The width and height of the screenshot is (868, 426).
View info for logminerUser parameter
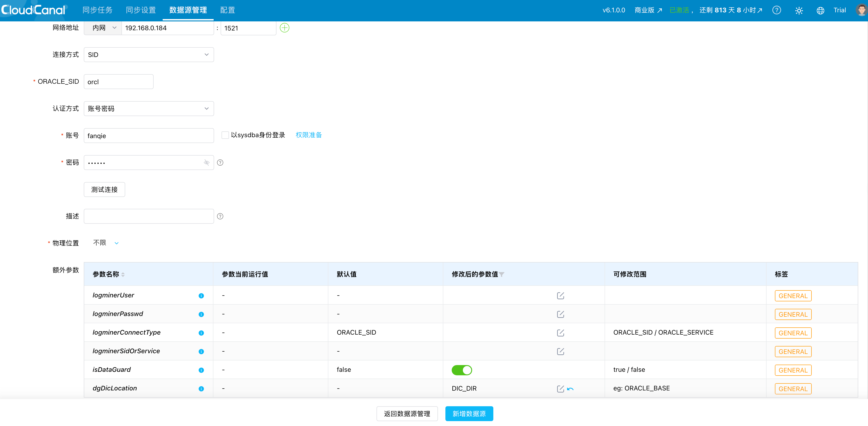click(x=201, y=296)
